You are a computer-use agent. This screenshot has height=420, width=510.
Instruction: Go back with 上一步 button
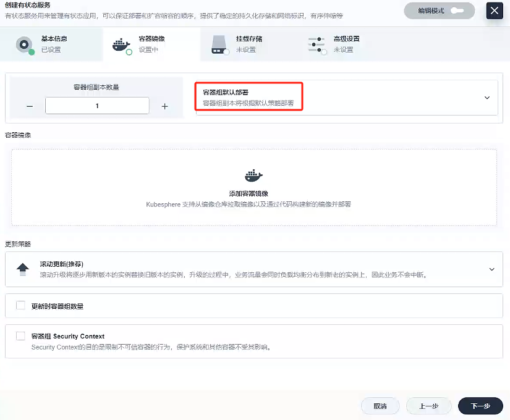click(428, 406)
